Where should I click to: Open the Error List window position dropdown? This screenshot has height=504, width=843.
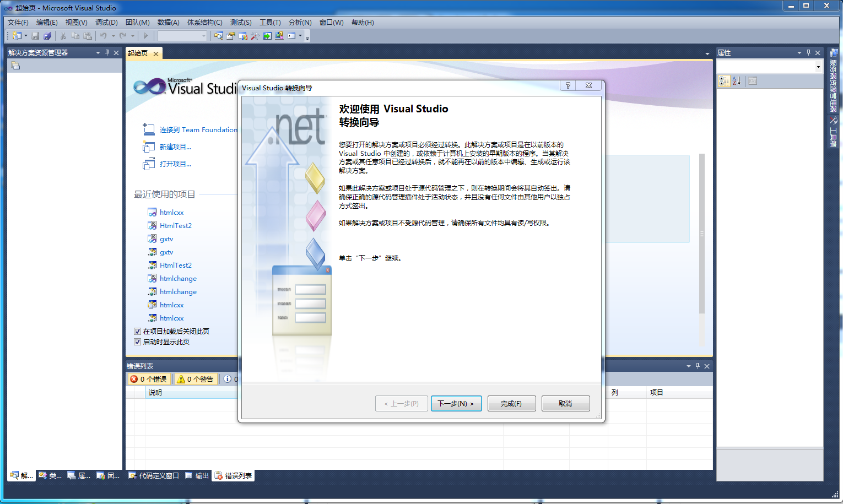point(689,366)
